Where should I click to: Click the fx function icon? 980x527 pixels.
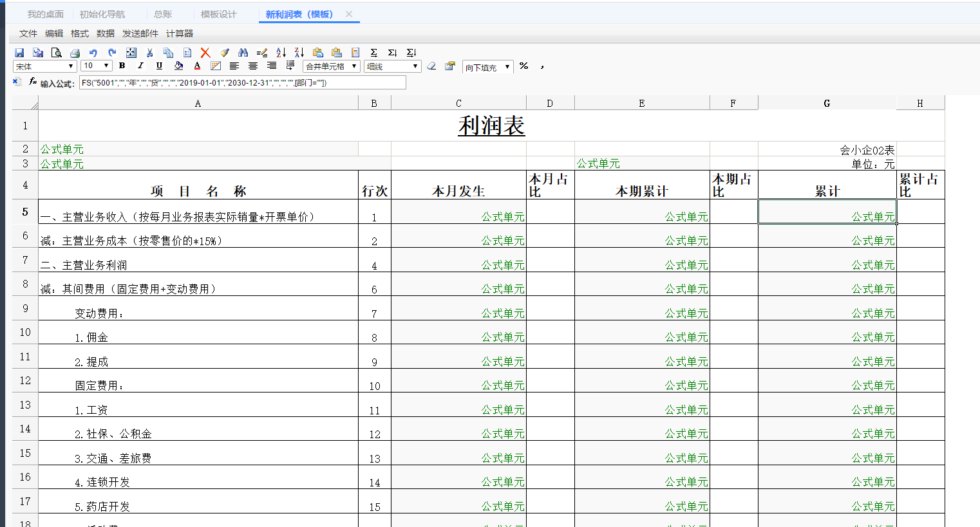32,82
